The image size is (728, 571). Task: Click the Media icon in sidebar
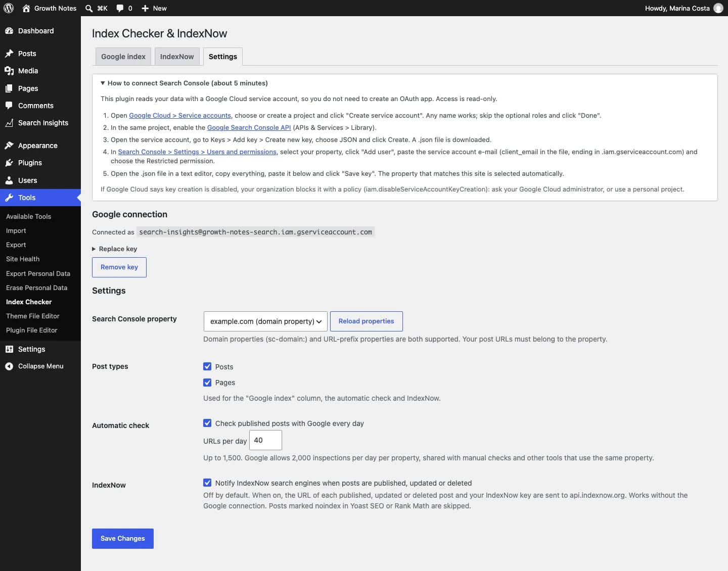tap(9, 71)
